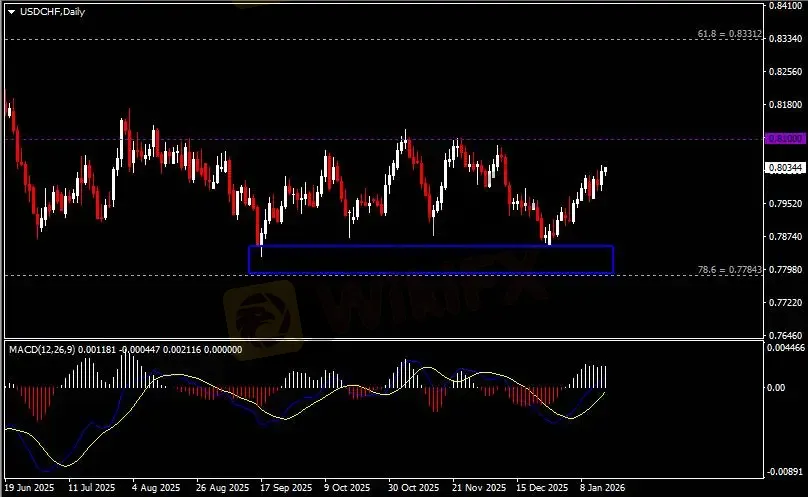Click the MACD scale value -0.00891
808x497 pixels.
click(785, 472)
